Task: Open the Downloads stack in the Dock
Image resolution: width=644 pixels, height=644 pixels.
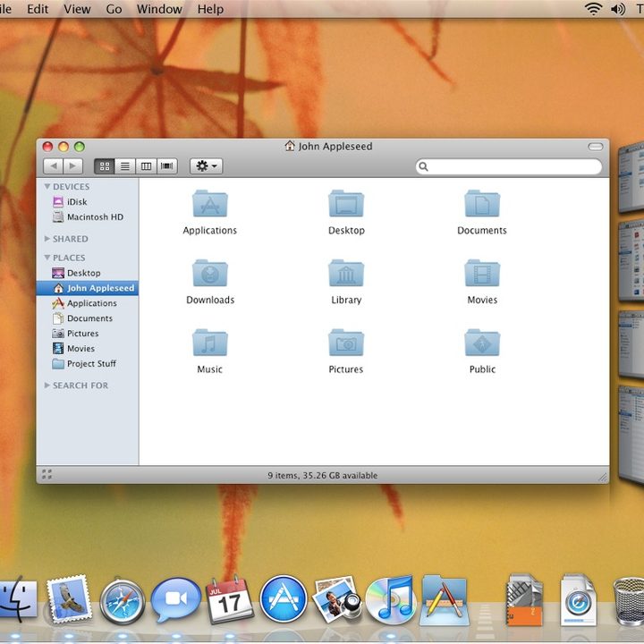Action: point(579,600)
